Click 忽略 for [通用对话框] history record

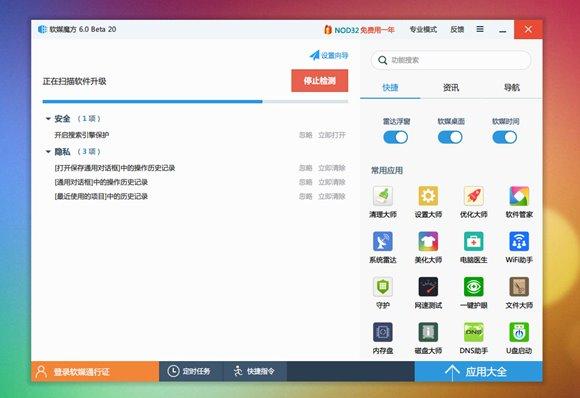coord(306,182)
